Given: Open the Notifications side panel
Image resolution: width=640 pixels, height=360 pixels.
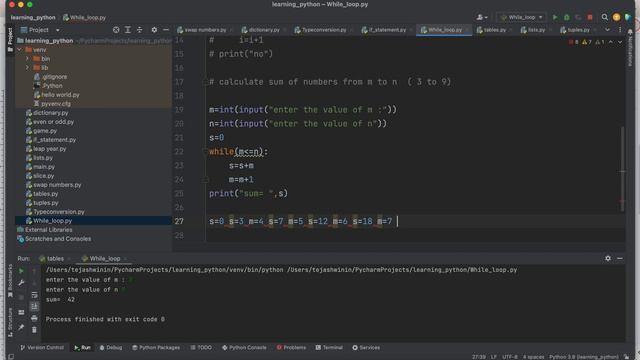Looking at the screenshot, I should click(630, 47).
